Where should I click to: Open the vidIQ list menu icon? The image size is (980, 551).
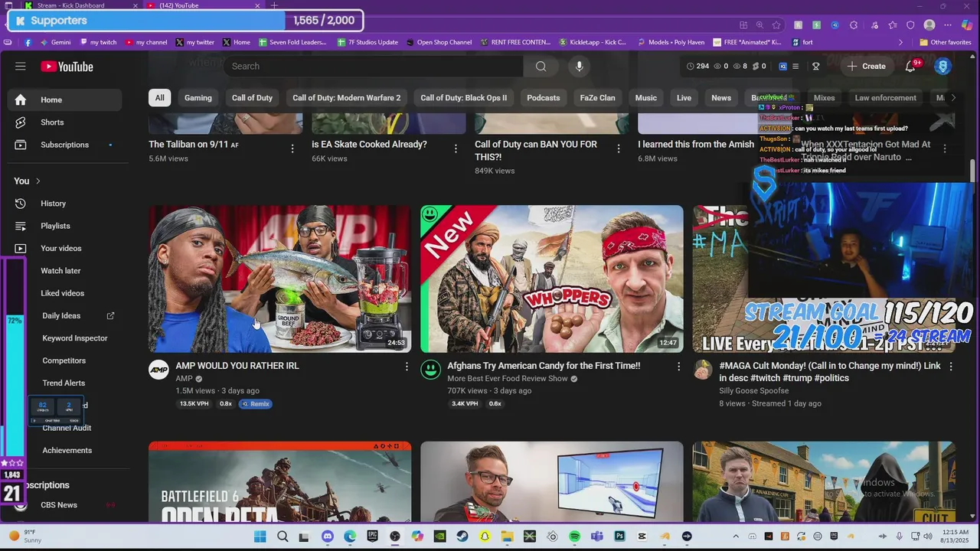pyautogui.click(x=795, y=67)
